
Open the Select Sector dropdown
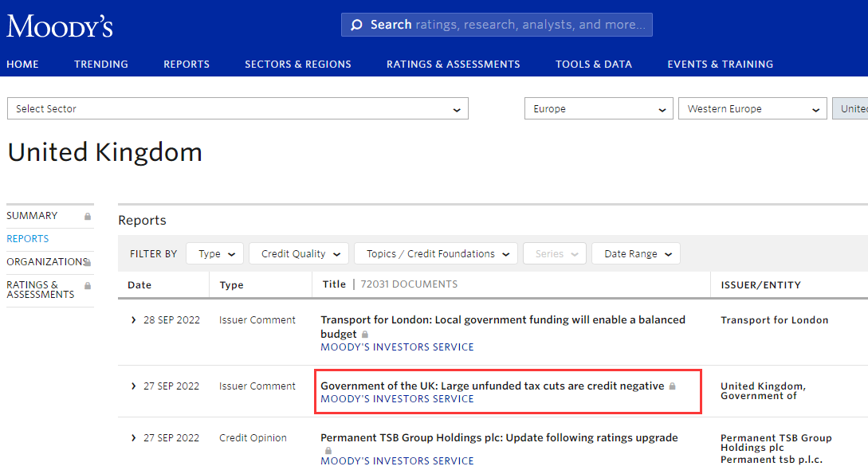pyautogui.click(x=238, y=109)
